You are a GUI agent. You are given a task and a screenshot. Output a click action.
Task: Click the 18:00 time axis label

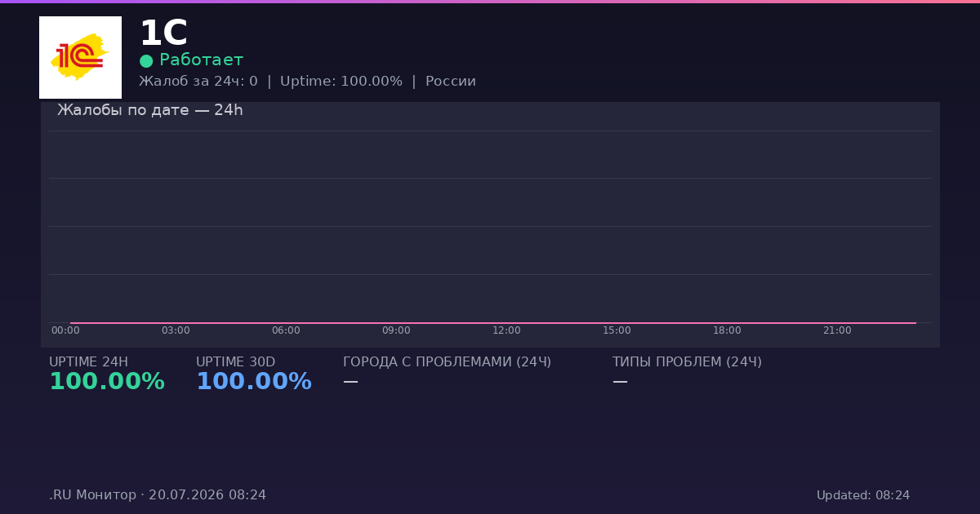click(727, 330)
